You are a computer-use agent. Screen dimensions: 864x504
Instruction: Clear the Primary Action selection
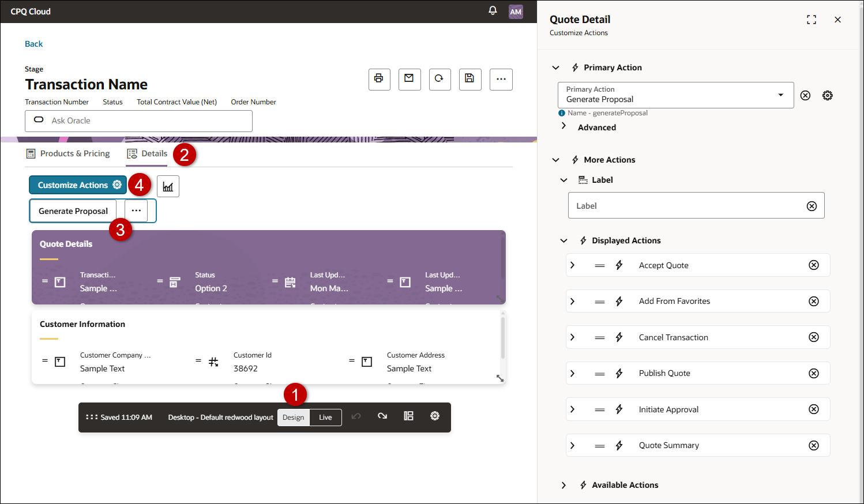(x=805, y=96)
